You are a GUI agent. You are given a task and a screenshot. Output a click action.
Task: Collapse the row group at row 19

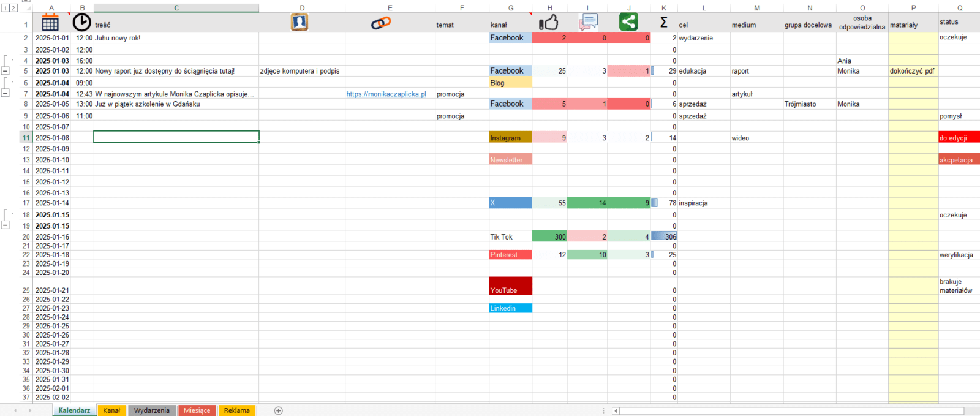click(6, 225)
